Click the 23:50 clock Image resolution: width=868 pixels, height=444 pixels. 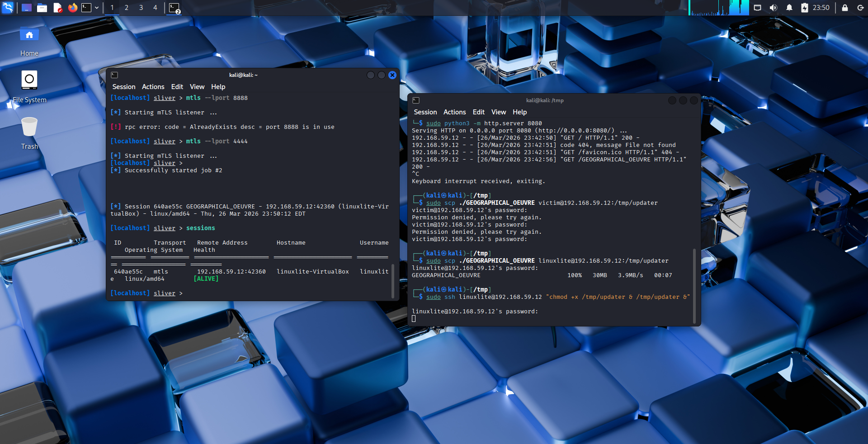pyautogui.click(x=821, y=8)
